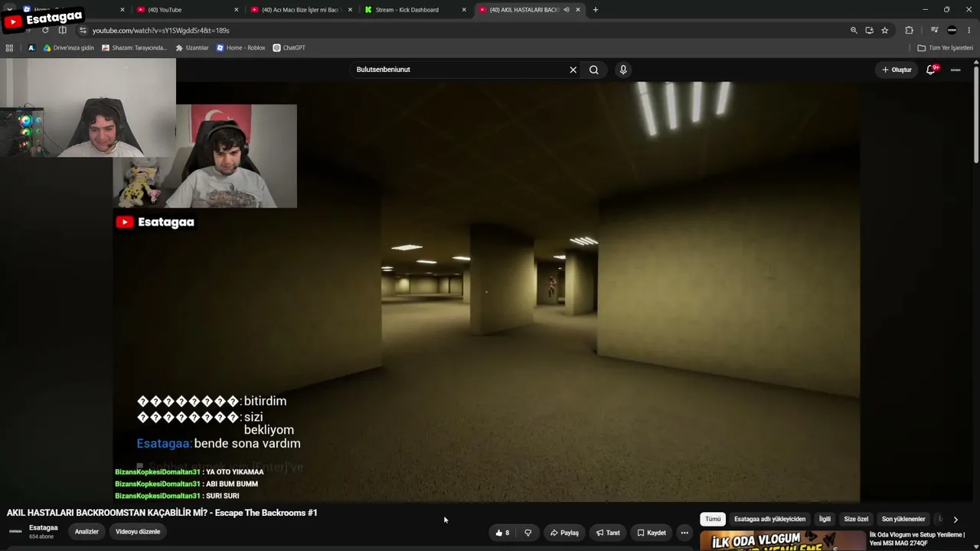This screenshot has width=980, height=551.
Task: Open the Chrome profile avatar
Action: pos(952,31)
